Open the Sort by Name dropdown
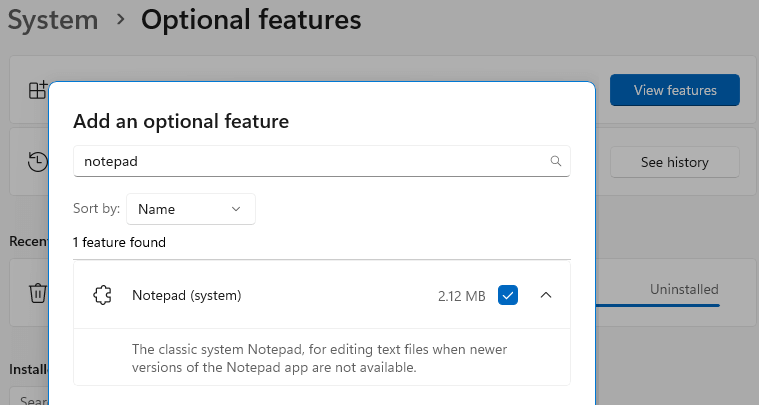 point(191,209)
